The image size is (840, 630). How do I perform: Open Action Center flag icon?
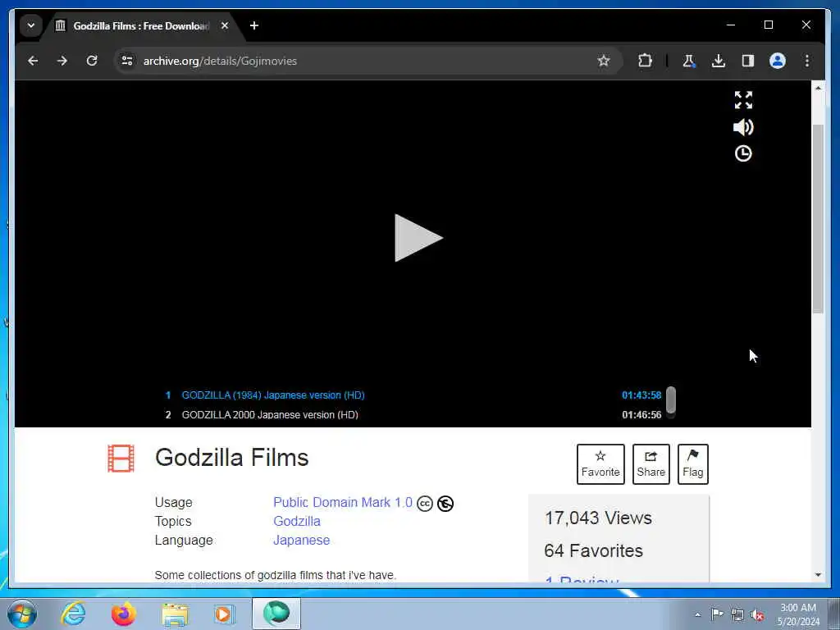tap(716, 614)
